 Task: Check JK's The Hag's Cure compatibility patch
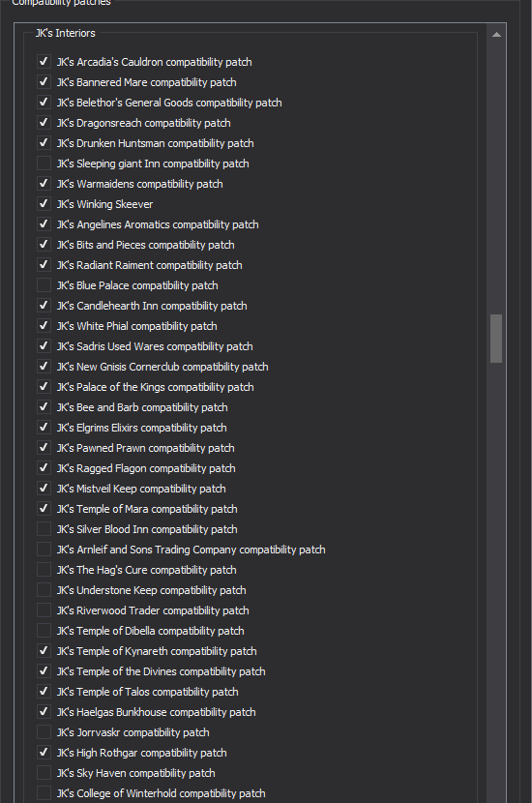44,570
